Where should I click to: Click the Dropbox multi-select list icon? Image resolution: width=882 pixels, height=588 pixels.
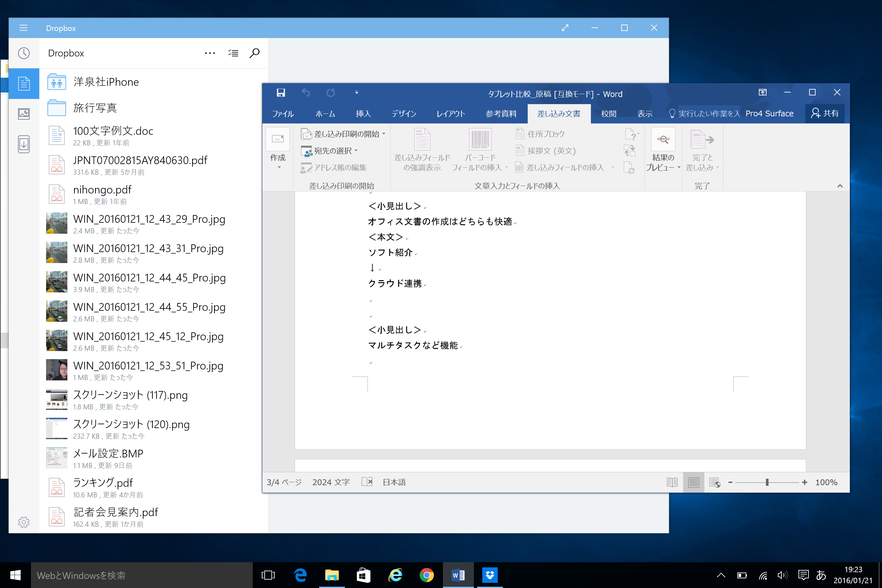tap(233, 53)
